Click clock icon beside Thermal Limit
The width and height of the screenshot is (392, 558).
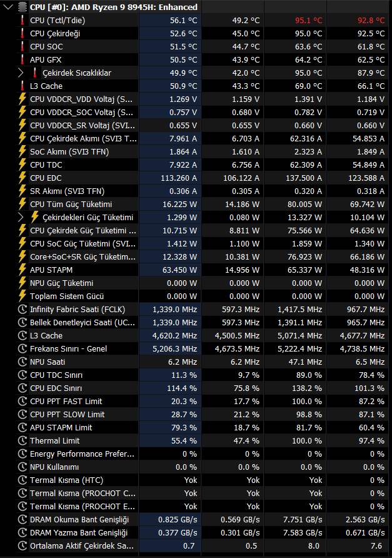click(22, 441)
